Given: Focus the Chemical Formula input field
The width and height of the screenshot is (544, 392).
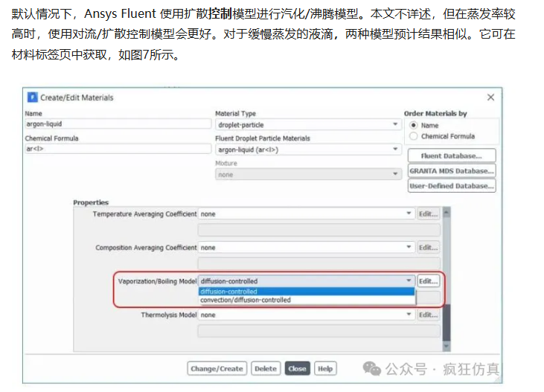Looking at the screenshot, I should pos(118,149).
